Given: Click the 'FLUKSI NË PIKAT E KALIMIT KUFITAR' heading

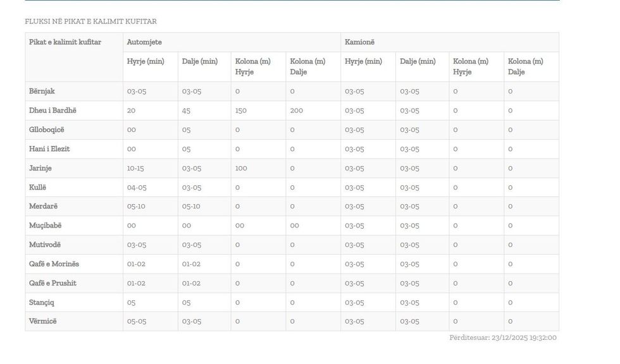Looking at the screenshot, I should tap(90, 21).
